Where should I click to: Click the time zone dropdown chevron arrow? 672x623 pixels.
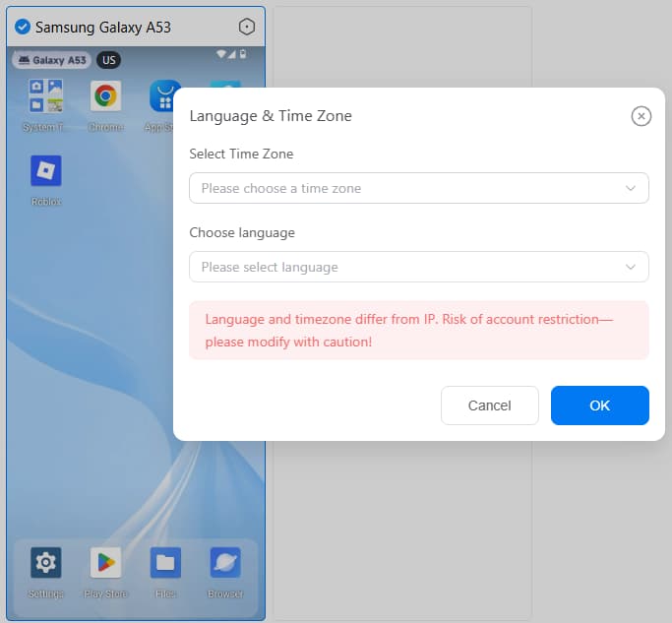click(631, 188)
